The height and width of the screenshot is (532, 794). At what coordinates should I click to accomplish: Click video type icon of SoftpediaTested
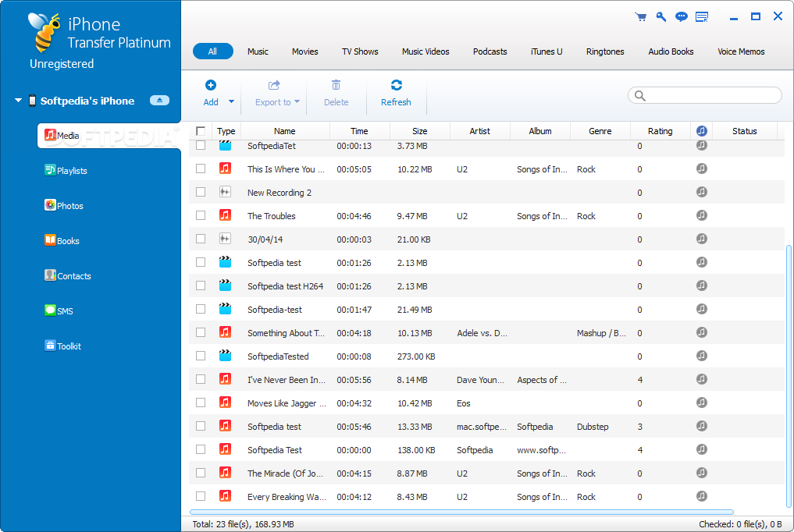(x=226, y=356)
